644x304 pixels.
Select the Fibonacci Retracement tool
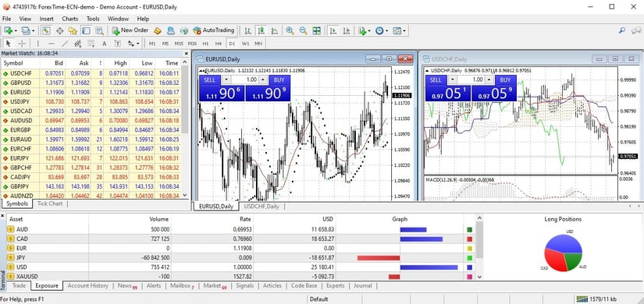91,43
